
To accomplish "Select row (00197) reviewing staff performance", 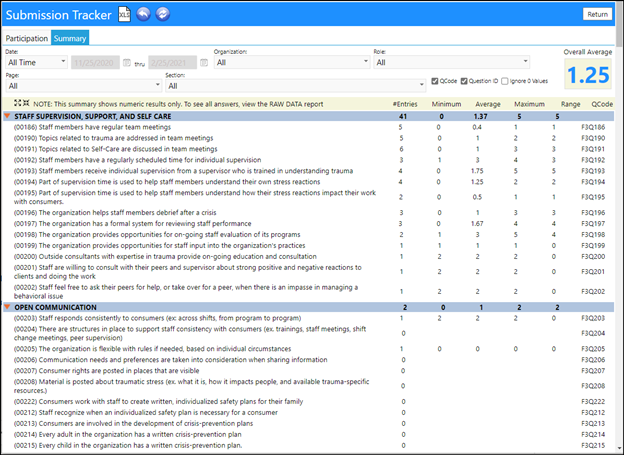I will (x=308, y=224).
